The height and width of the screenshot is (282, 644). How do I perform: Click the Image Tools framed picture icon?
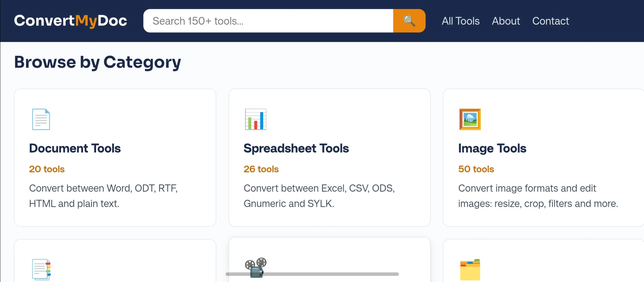470,119
